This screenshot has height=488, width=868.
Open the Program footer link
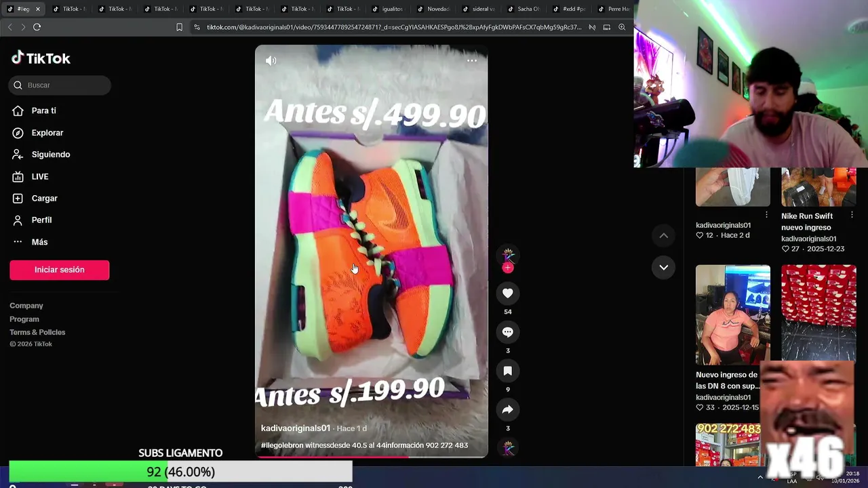pos(24,319)
